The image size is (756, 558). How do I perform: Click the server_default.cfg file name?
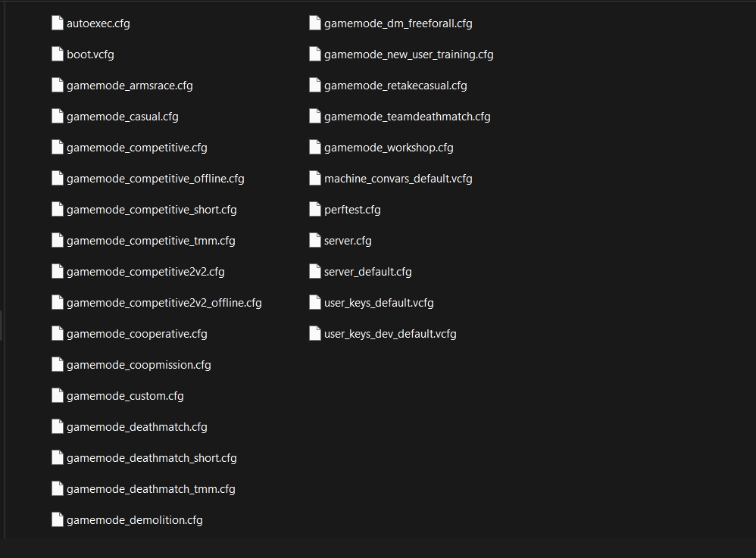(x=367, y=272)
